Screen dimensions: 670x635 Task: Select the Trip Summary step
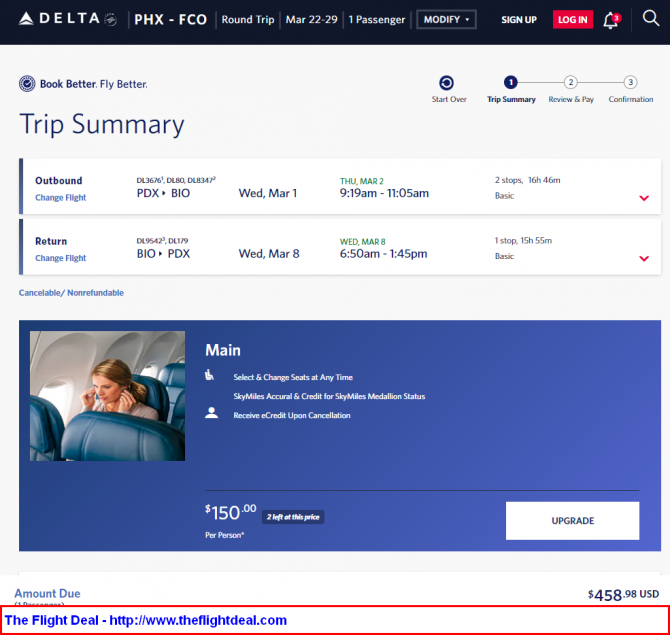[x=510, y=83]
